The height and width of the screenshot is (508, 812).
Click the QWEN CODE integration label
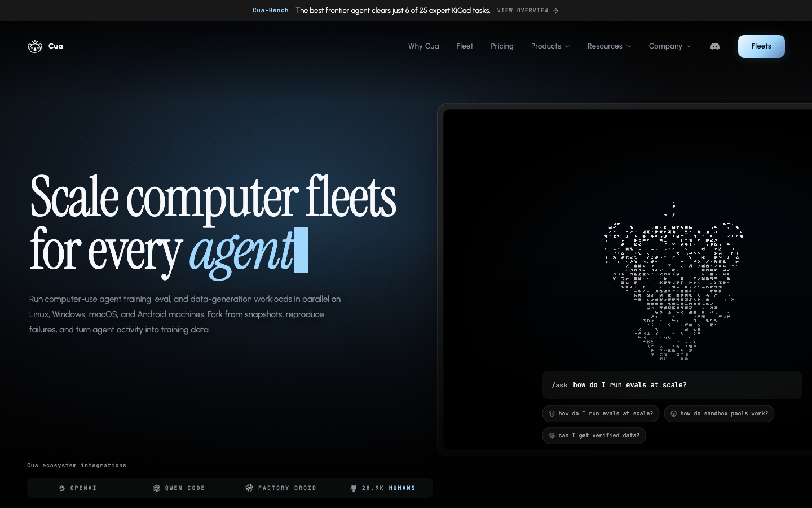point(185,488)
